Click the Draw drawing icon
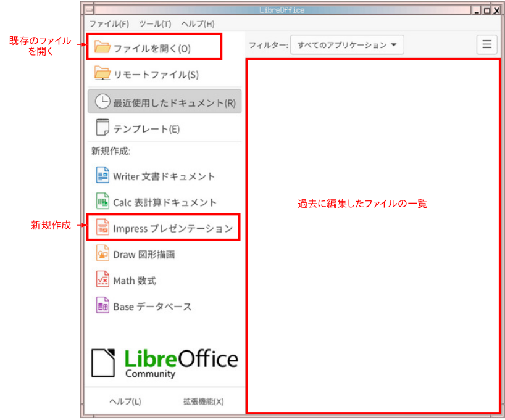Screen dimensions: 505x420 coord(102,253)
